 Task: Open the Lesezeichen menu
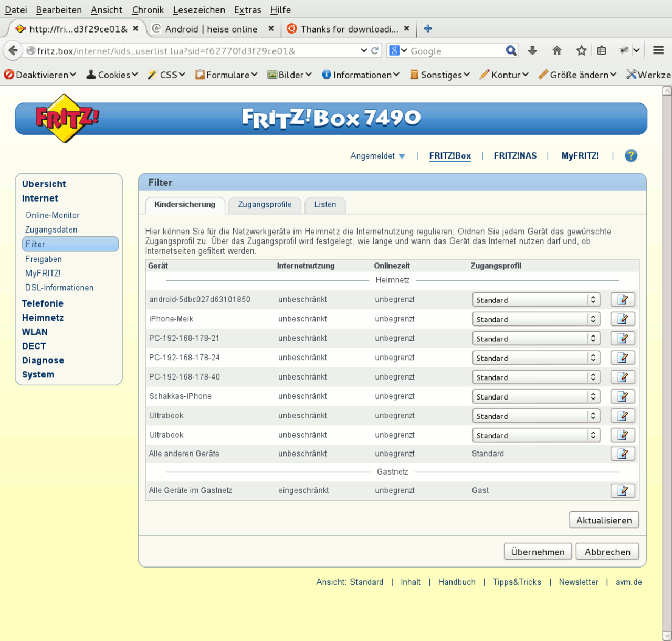tap(199, 10)
